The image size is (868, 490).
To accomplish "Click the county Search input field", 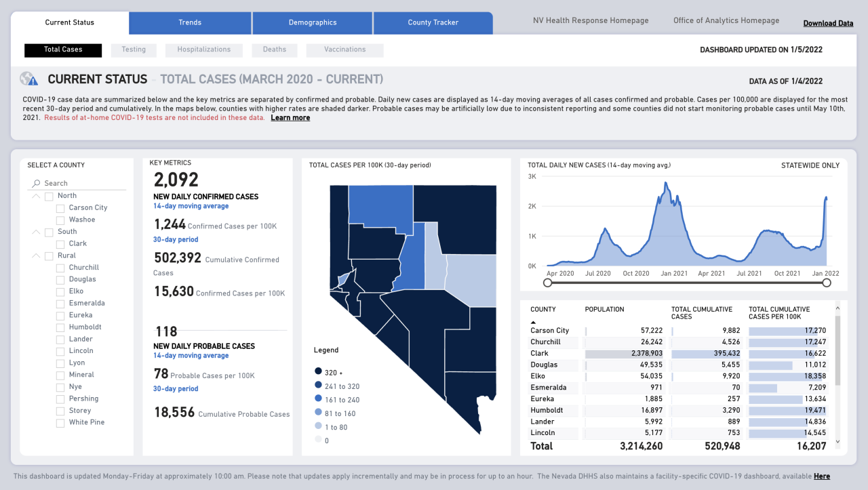I will click(81, 183).
